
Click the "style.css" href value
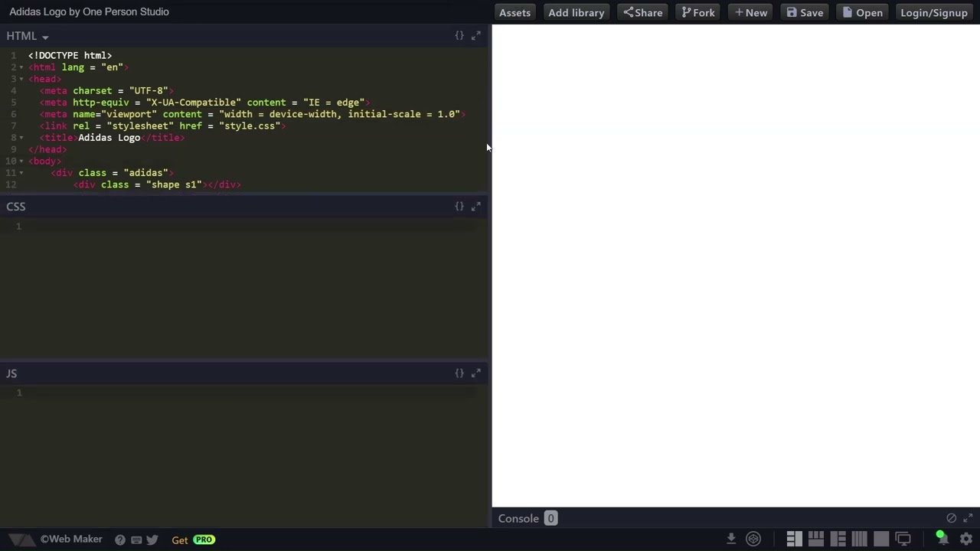pyautogui.click(x=250, y=126)
